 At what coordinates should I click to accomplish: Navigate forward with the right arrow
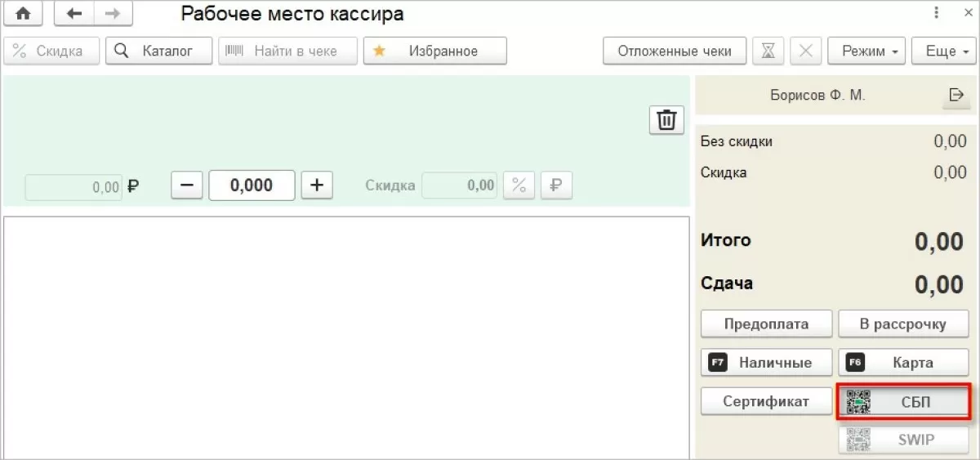tap(113, 14)
